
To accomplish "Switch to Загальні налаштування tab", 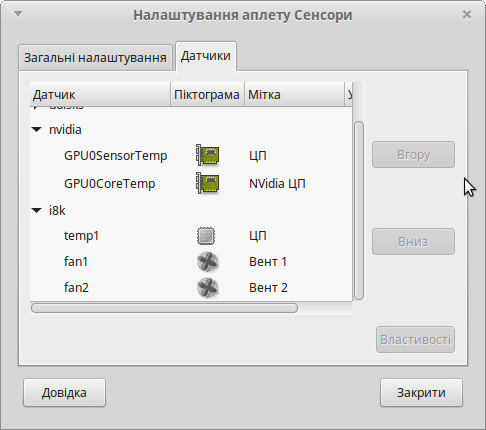I will point(95,57).
